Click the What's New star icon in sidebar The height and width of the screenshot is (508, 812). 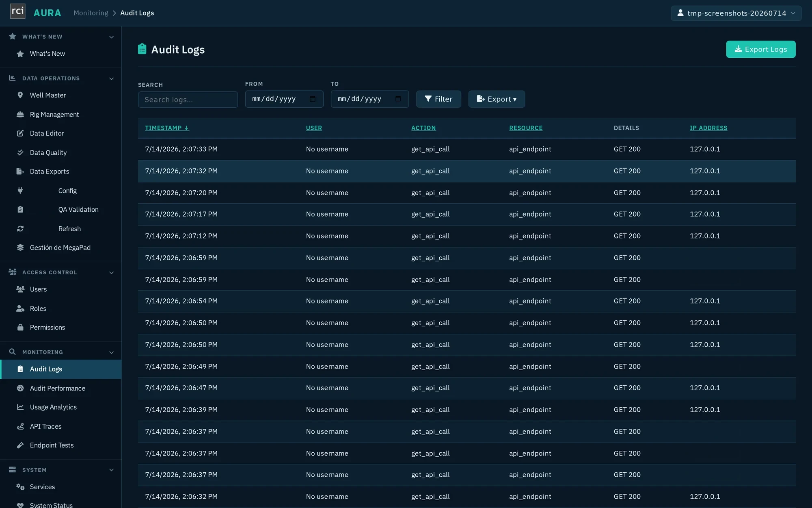(x=20, y=54)
